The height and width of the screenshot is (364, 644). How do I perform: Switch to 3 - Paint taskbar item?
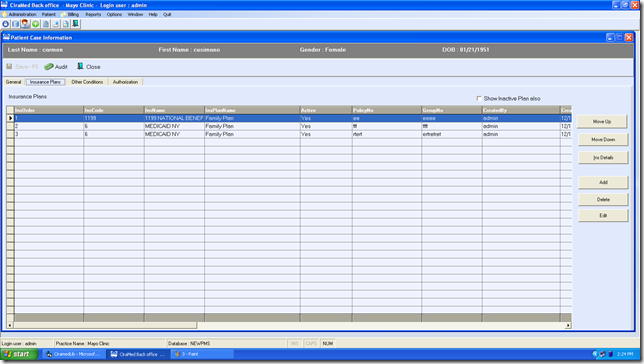coord(202,354)
